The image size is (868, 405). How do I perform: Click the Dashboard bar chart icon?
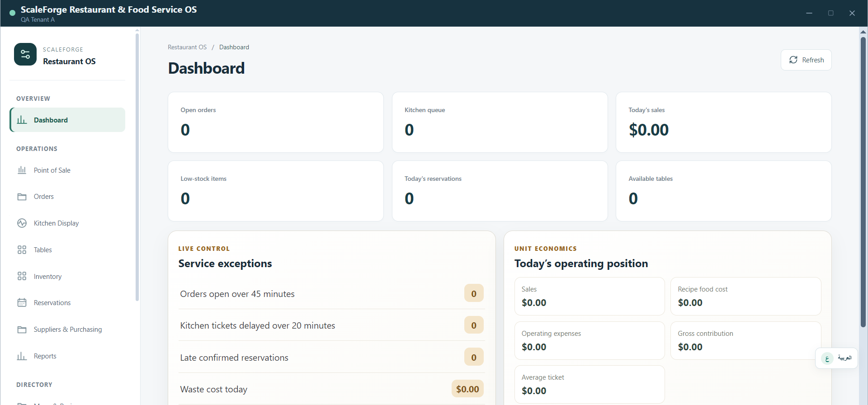(x=22, y=120)
